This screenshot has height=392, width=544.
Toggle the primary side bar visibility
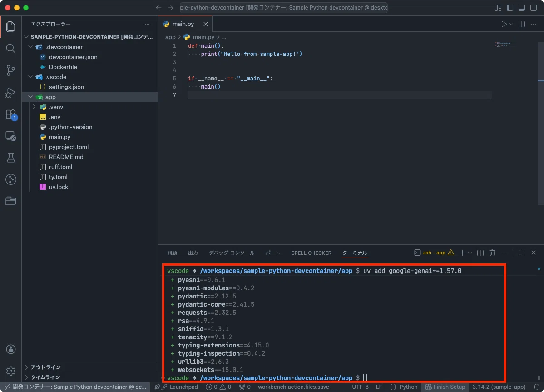[x=509, y=8]
